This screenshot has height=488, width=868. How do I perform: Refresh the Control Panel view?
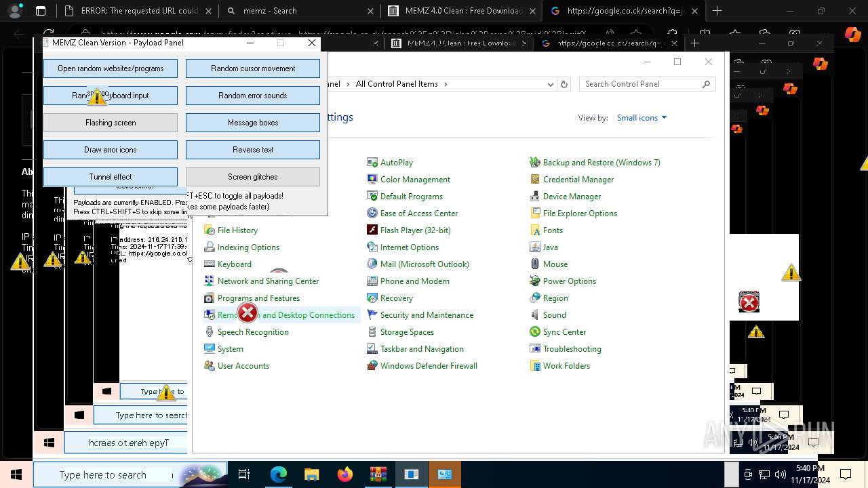click(564, 84)
